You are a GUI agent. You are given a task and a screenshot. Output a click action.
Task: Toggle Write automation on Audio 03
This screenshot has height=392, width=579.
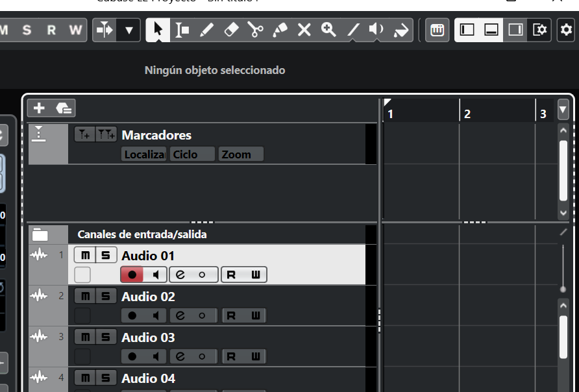pyautogui.click(x=256, y=356)
